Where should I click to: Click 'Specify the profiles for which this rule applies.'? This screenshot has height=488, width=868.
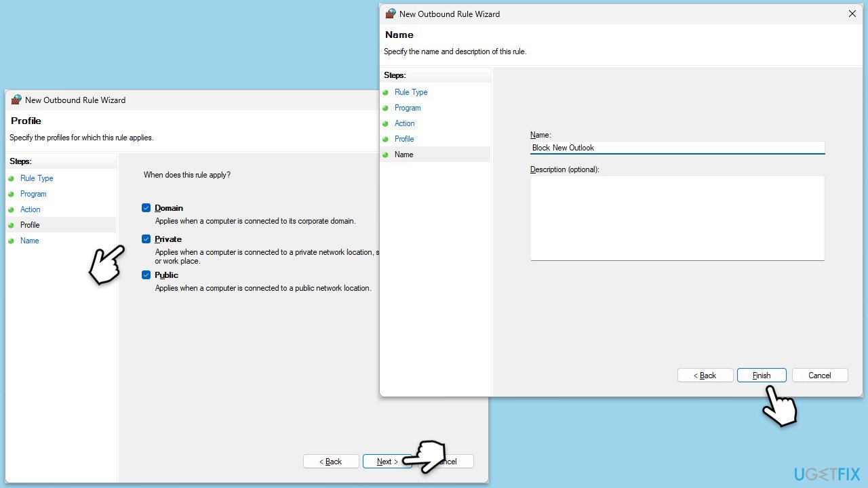coord(81,138)
